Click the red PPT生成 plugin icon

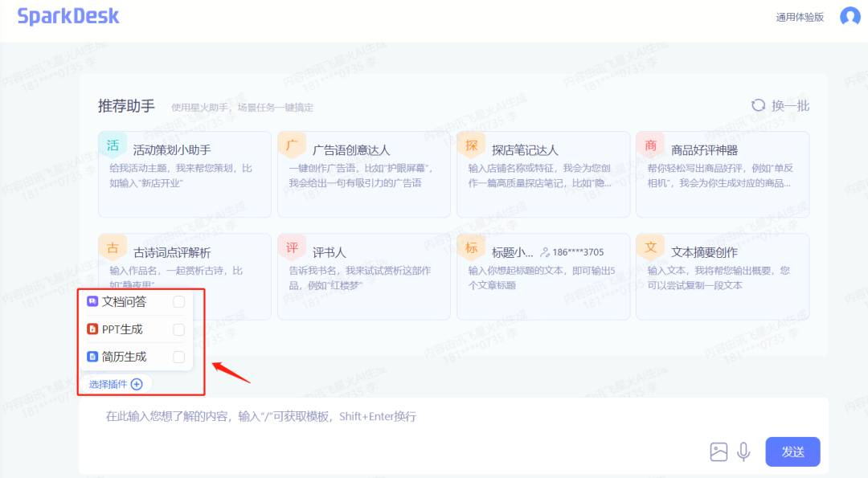tap(92, 329)
